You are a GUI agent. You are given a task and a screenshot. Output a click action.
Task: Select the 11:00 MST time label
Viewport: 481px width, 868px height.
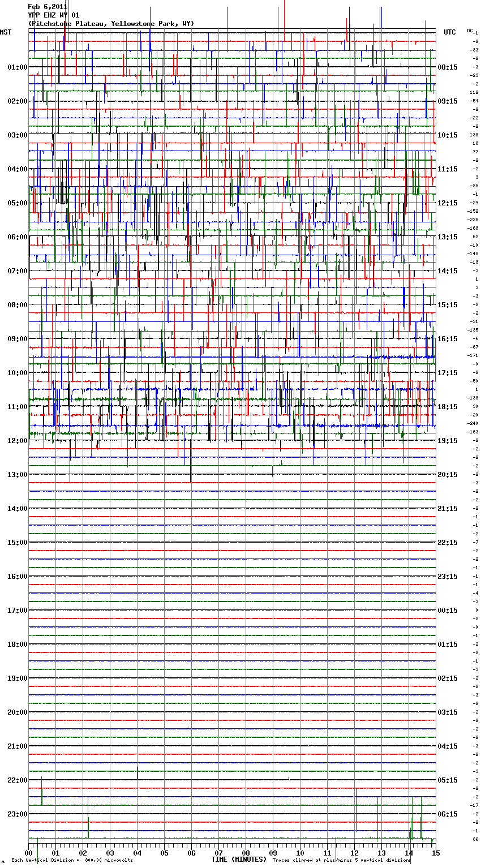tap(18, 407)
